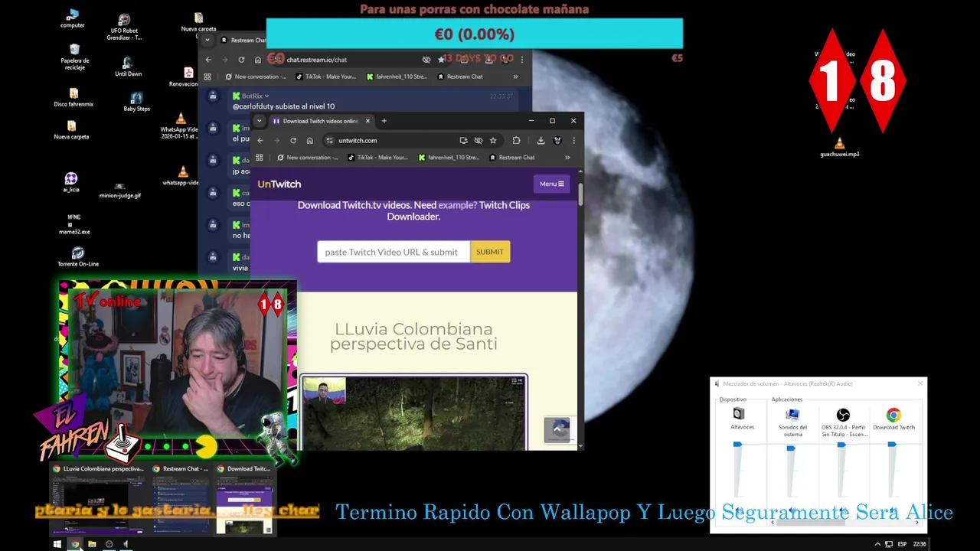
Task: Select Download Twitch videos online tab
Action: (320, 121)
